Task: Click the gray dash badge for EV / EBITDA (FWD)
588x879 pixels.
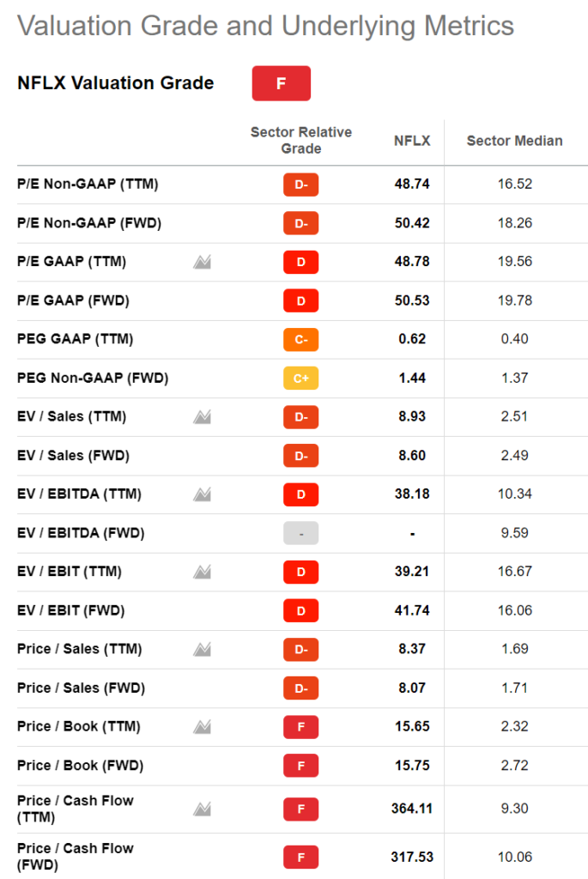Action: pos(301,534)
